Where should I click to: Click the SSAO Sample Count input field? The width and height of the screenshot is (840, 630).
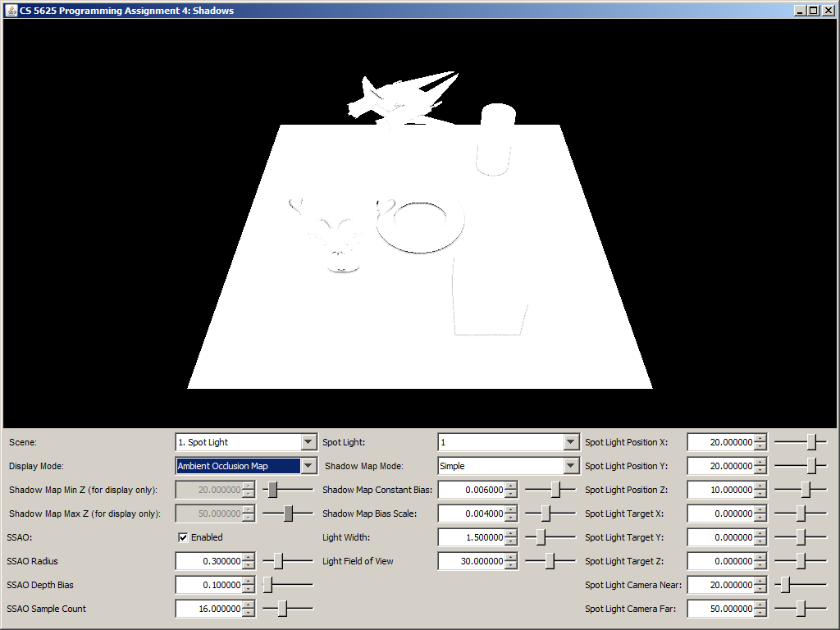[209, 609]
